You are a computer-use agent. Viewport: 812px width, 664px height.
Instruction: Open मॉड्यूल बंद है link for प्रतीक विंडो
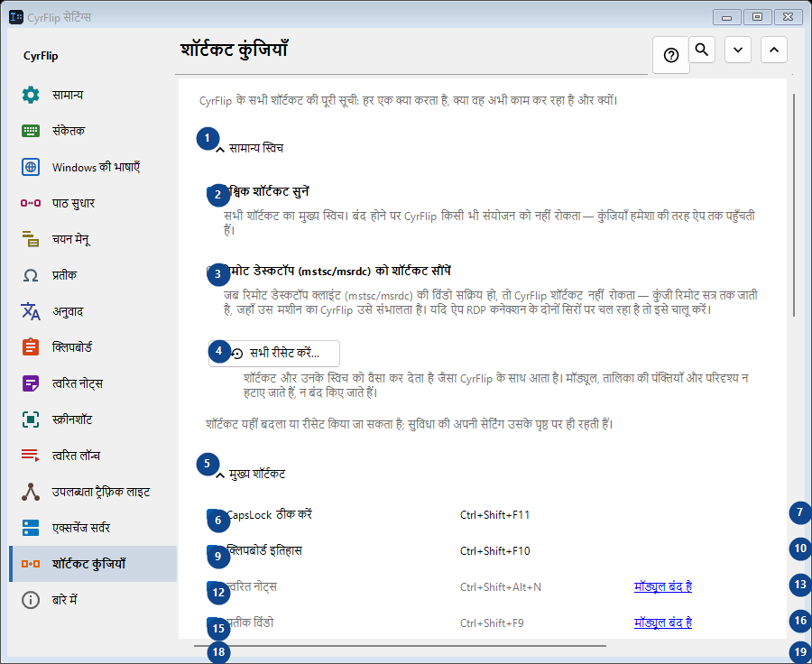(x=663, y=623)
